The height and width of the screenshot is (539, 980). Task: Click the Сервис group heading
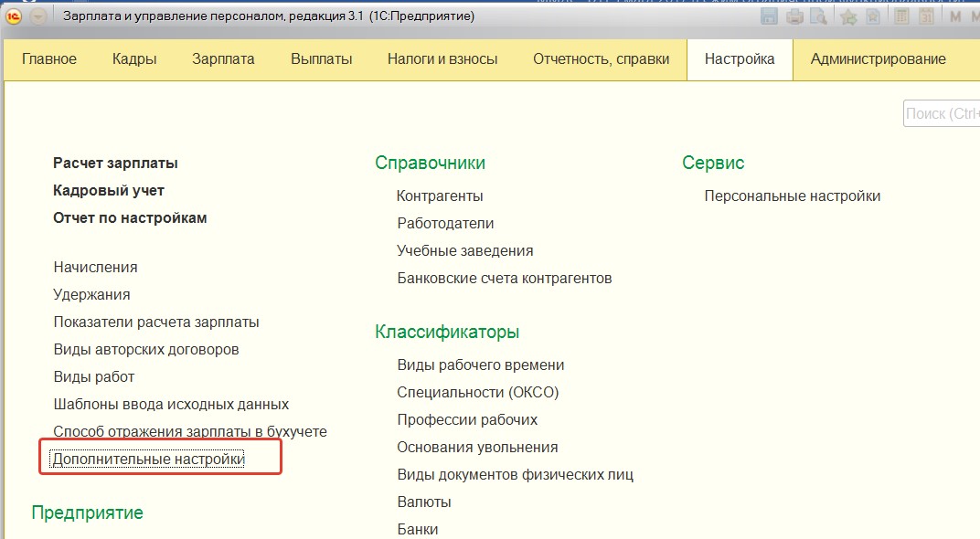tap(713, 163)
